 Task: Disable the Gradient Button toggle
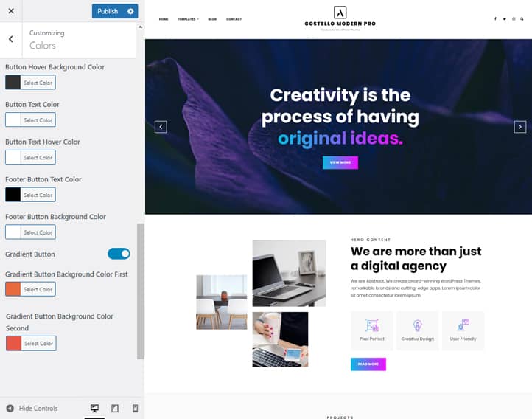click(119, 254)
